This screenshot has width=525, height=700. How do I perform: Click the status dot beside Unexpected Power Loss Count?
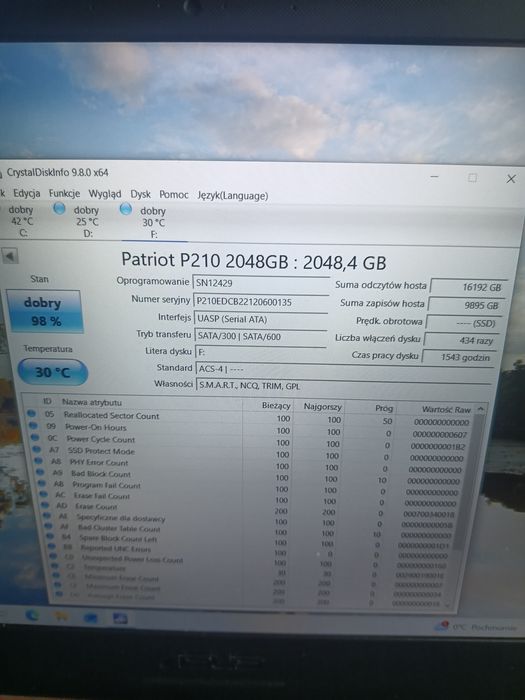click(53, 556)
